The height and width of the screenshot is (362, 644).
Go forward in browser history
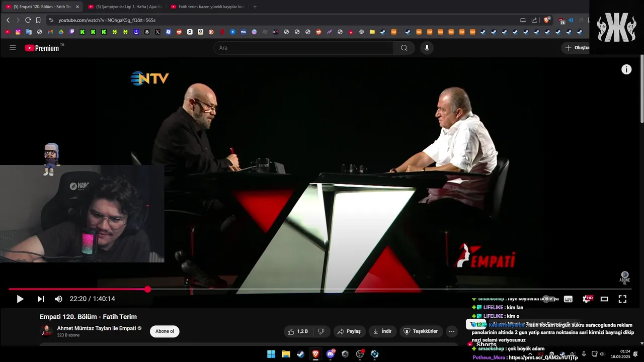(x=18, y=20)
